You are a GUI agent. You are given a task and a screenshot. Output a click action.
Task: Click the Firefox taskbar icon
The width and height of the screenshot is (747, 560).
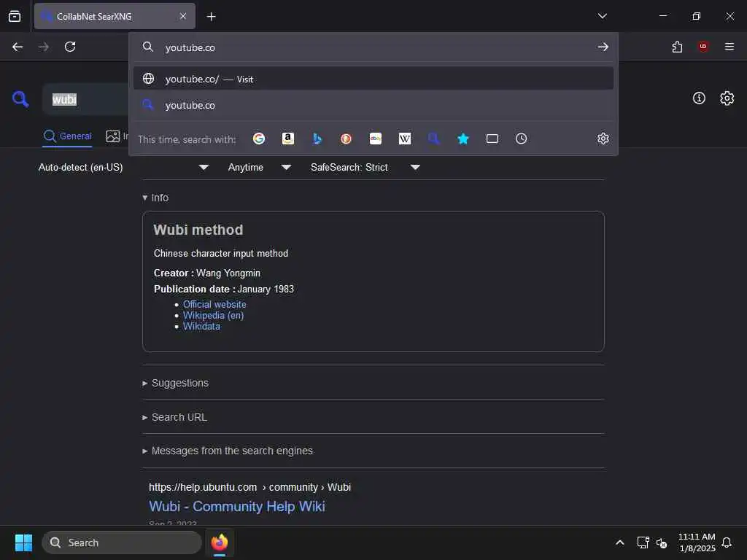(220, 542)
